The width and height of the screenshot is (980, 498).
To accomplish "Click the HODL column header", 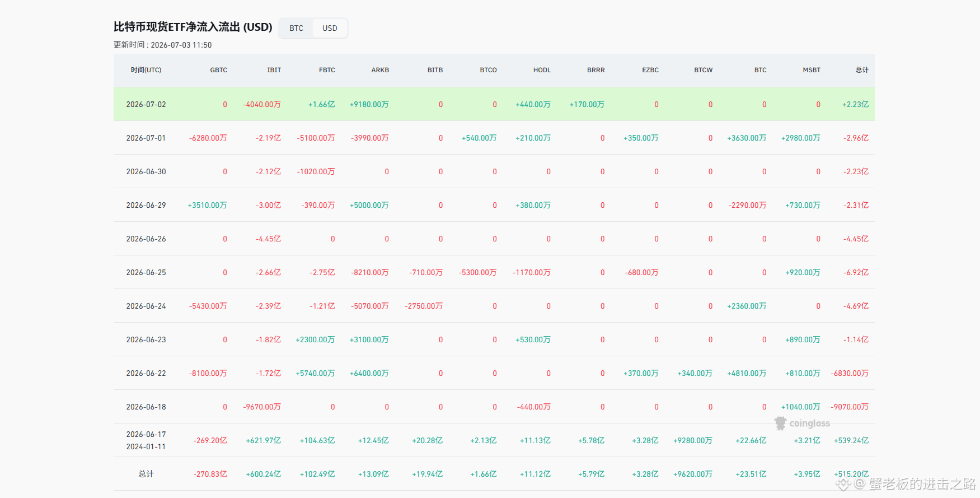I will [x=542, y=70].
